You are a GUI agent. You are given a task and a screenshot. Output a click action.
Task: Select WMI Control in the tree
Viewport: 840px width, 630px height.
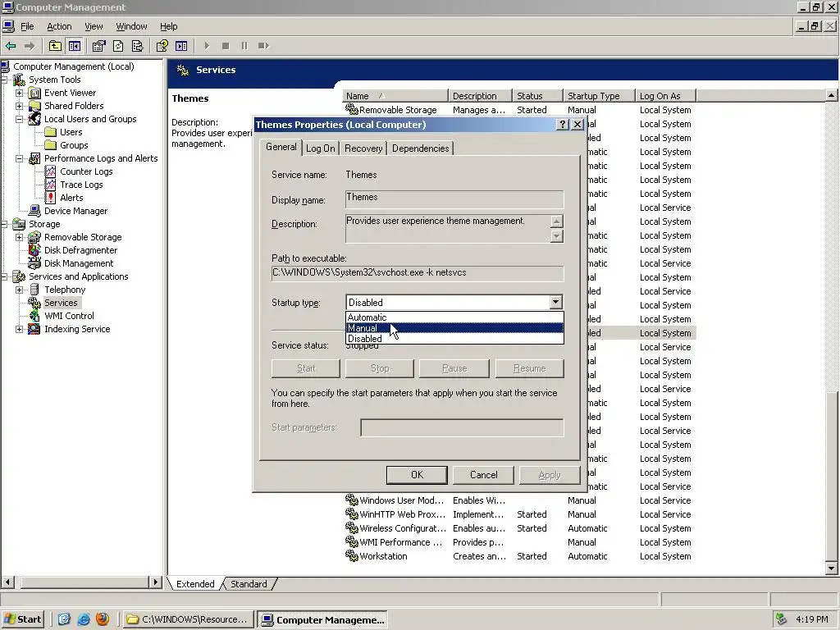point(69,316)
